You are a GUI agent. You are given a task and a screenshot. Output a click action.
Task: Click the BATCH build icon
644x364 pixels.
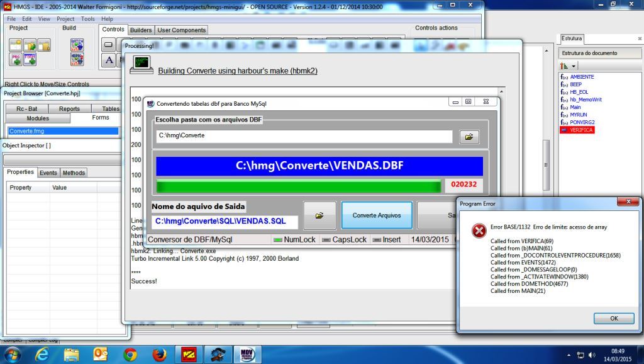pyautogui.click(x=77, y=45)
